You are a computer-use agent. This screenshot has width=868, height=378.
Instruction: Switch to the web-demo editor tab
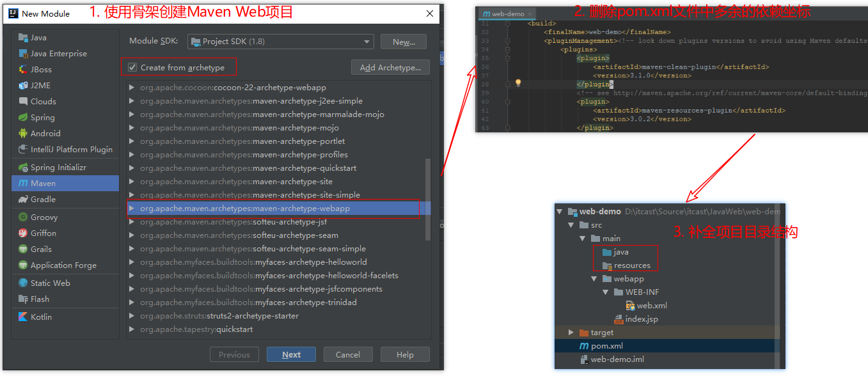[x=506, y=13]
